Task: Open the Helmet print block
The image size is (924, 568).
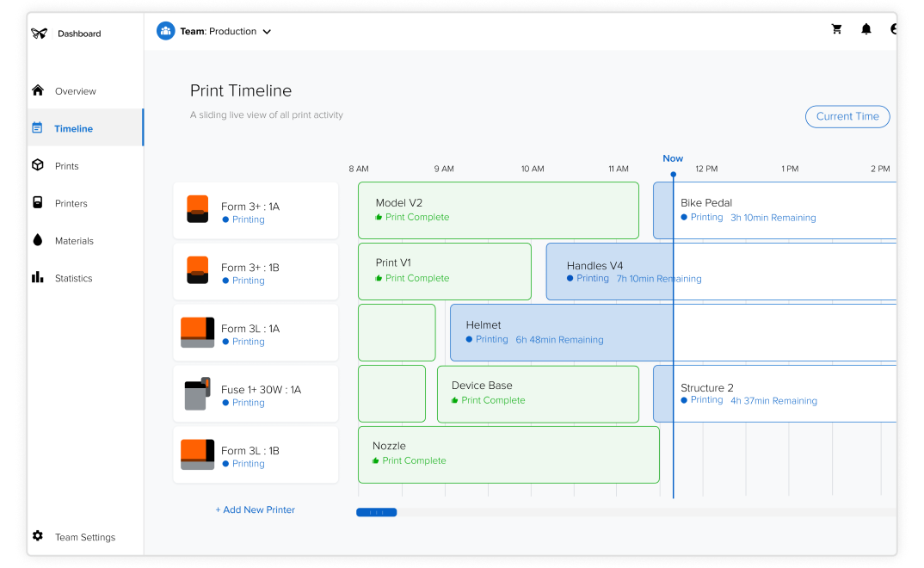Action: tap(559, 332)
